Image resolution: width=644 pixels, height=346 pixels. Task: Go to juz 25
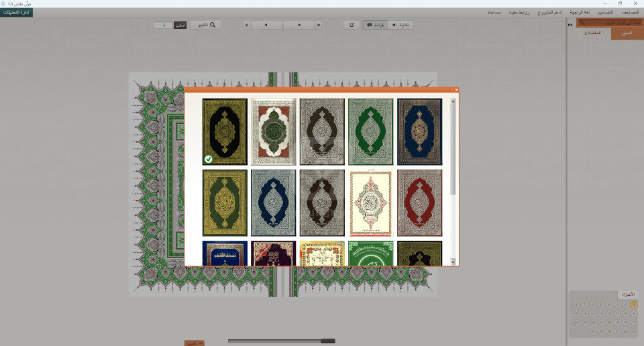coord(634,331)
